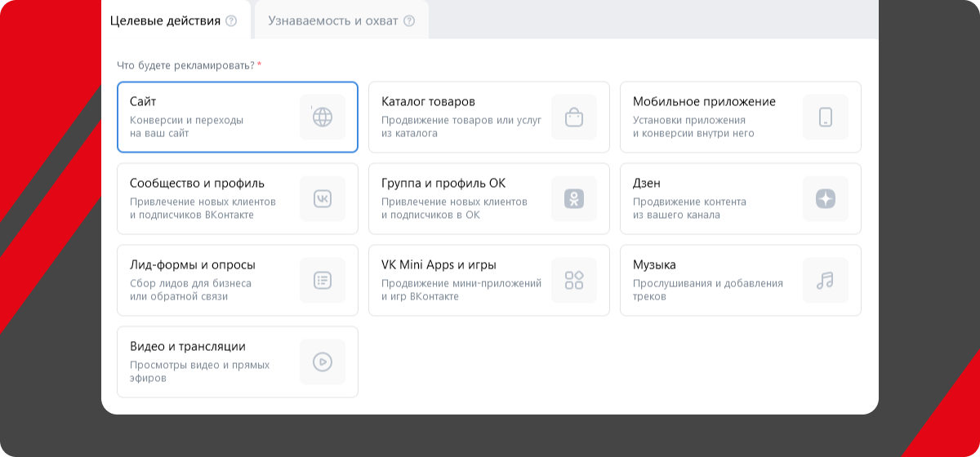Click the apps grid icon for VK Mini Apps
The image size is (980, 457).
coord(574,280)
